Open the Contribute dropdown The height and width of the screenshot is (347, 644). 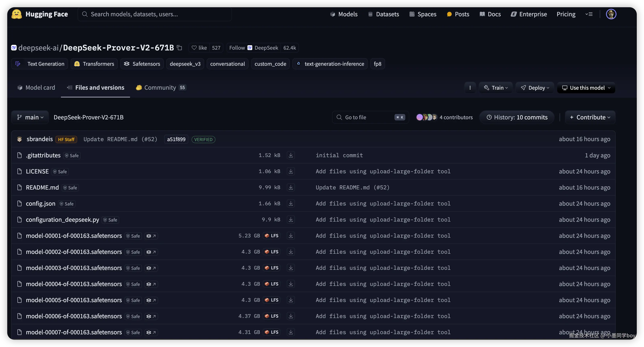point(590,117)
